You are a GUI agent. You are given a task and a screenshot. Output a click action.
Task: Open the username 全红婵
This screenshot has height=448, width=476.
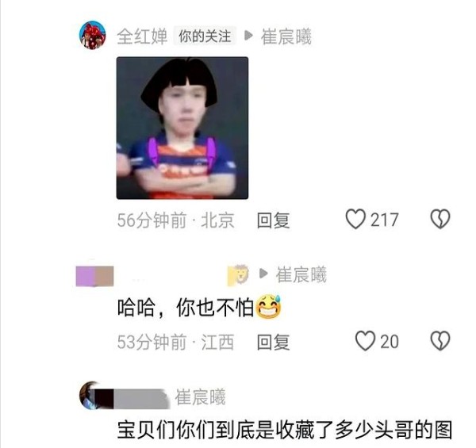click(x=142, y=36)
